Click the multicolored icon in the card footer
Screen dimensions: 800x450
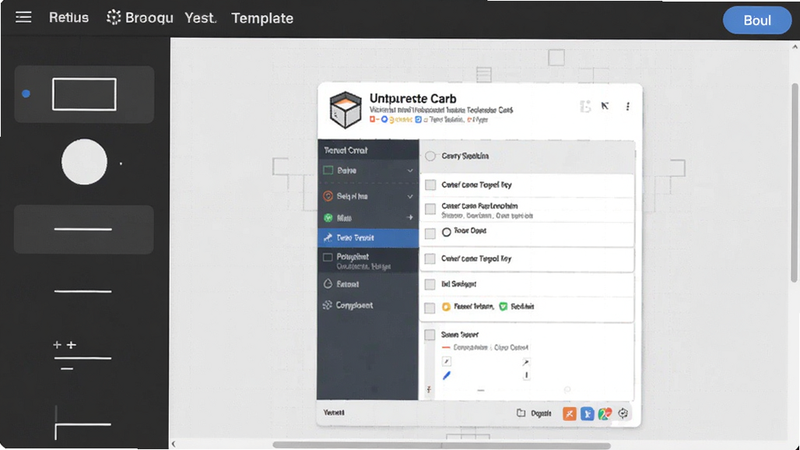pos(605,414)
